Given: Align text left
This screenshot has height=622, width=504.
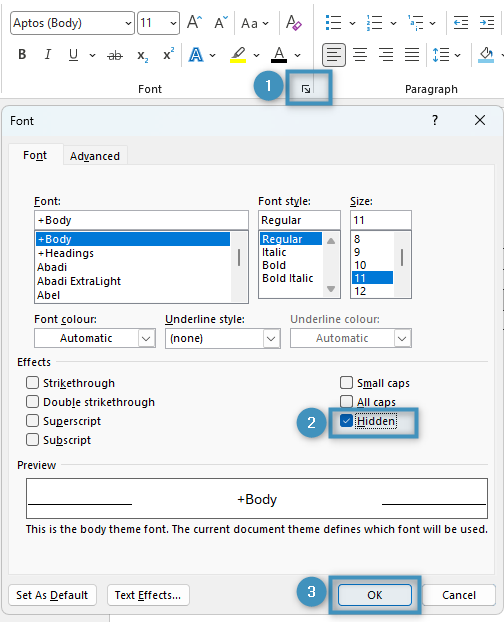Looking at the screenshot, I should click(x=333, y=54).
